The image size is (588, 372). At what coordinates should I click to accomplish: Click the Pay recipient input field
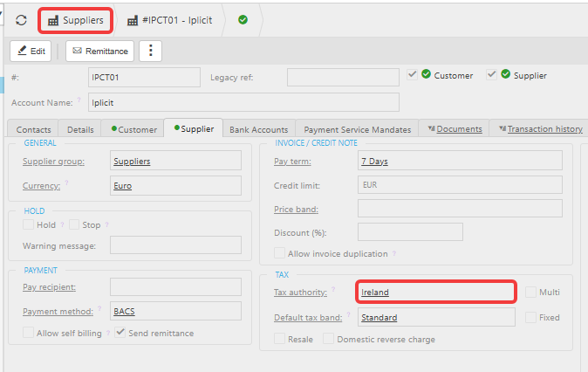pyautogui.click(x=175, y=287)
